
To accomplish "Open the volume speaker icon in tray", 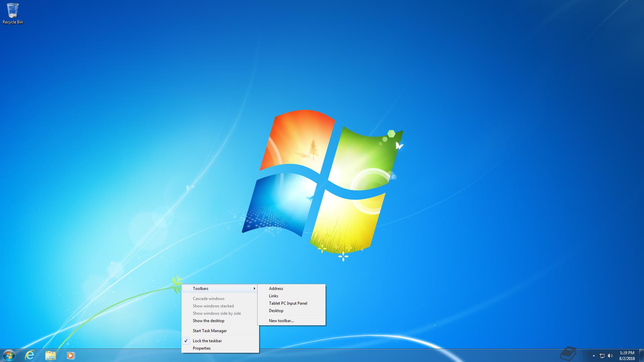I will pos(610,356).
